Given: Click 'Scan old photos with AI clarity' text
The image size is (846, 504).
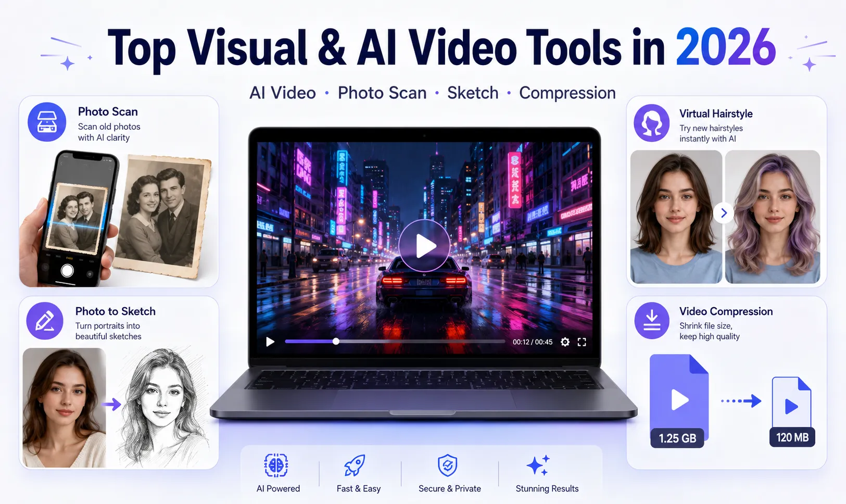Looking at the screenshot, I should coord(109,132).
